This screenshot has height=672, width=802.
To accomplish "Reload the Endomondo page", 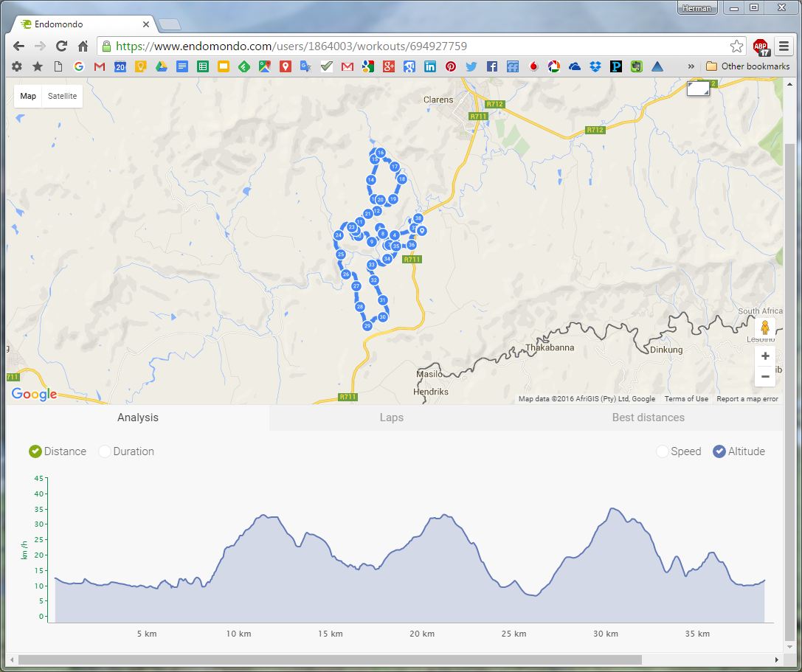I will (61, 46).
